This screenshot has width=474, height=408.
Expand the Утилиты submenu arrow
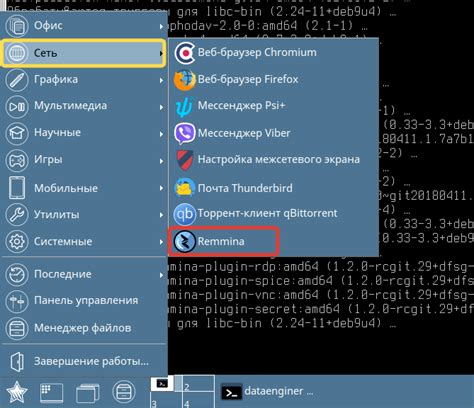161,215
